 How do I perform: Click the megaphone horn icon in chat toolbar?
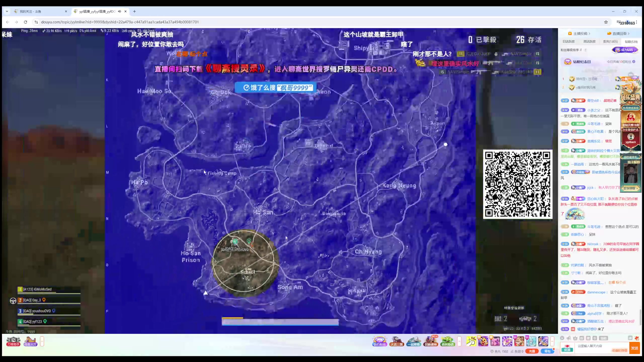click(x=569, y=338)
